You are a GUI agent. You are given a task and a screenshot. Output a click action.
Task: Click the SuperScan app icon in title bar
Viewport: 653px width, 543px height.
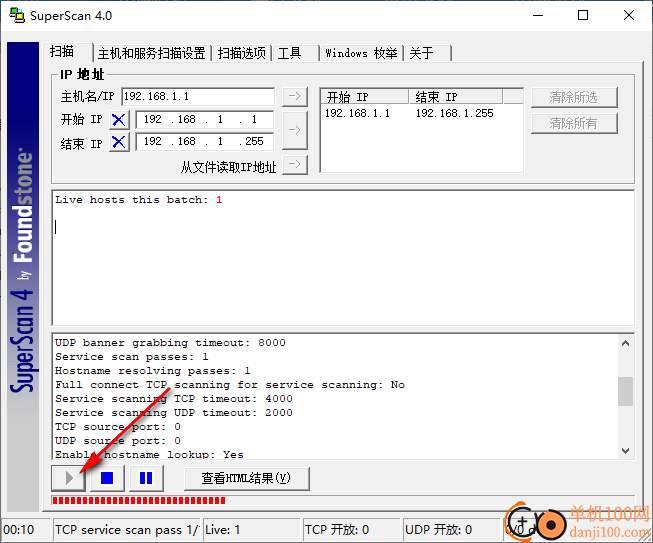[17, 15]
